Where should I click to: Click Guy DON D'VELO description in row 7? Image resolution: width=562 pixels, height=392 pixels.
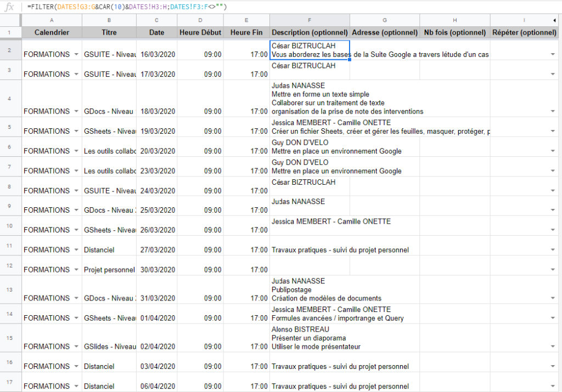pyautogui.click(x=310, y=167)
